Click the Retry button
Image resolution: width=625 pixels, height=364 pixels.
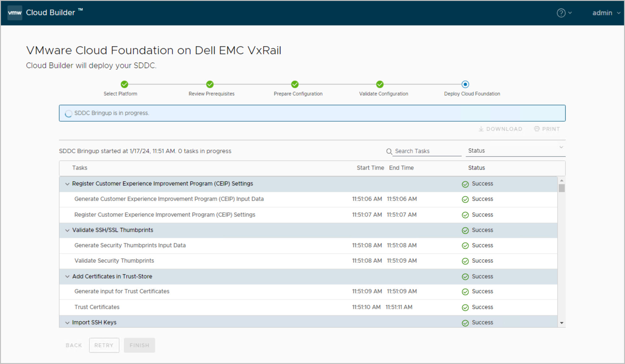point(104,345)
